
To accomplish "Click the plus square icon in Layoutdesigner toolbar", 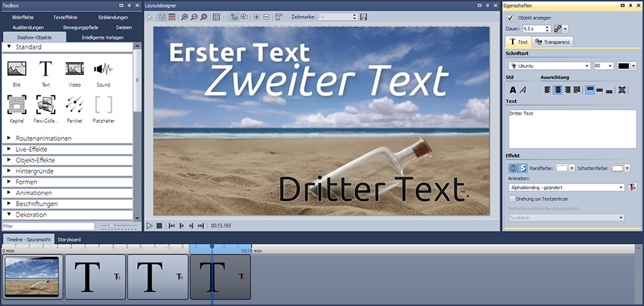I will tap(257, 17).
